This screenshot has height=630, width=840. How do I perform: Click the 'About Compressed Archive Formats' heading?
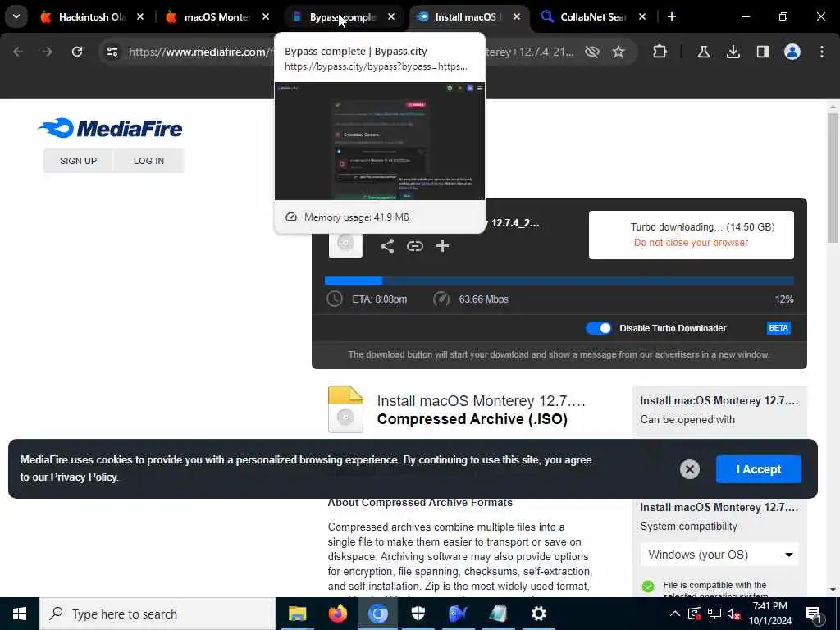[420, 503]
